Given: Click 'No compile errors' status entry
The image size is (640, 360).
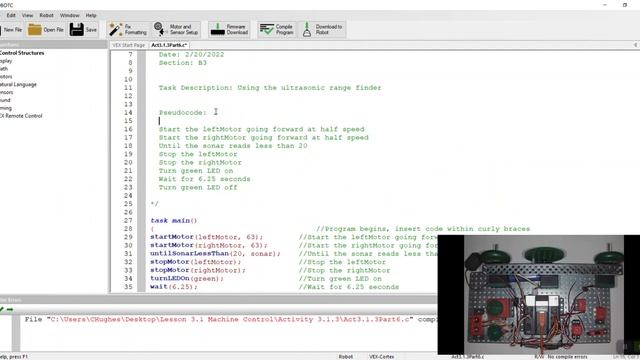Looking at the screenshot, I should [567, 357].
